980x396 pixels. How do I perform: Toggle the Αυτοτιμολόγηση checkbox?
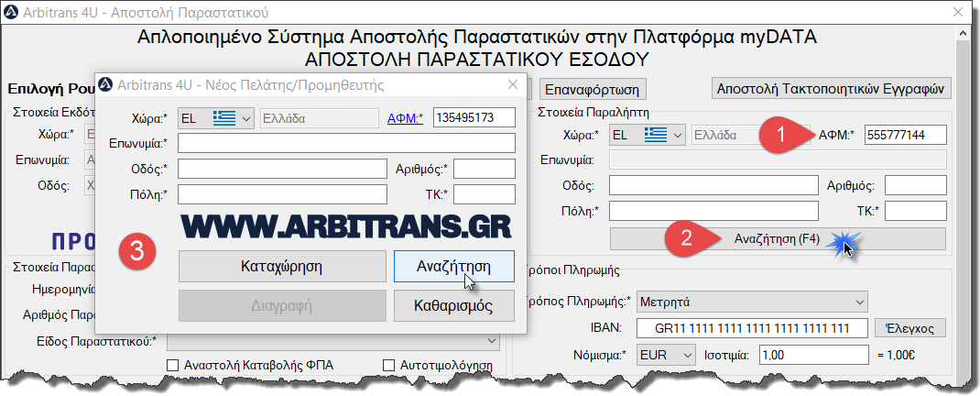click(x=388, y=366)
